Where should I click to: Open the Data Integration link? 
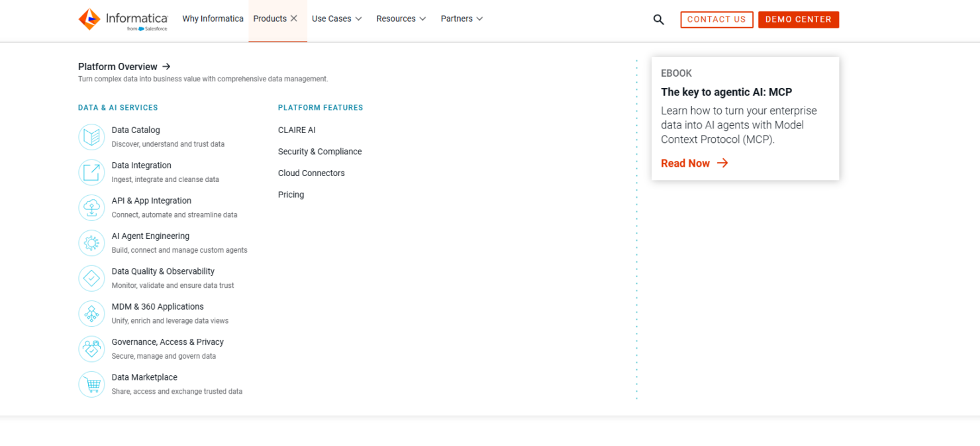point(142,165)
